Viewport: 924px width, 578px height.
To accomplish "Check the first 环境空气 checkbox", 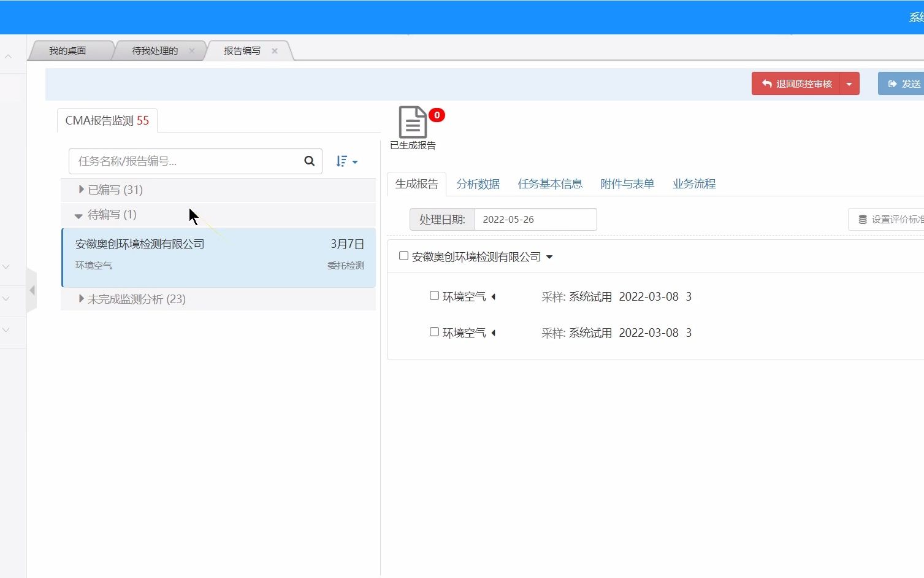I will pos(434,296).
